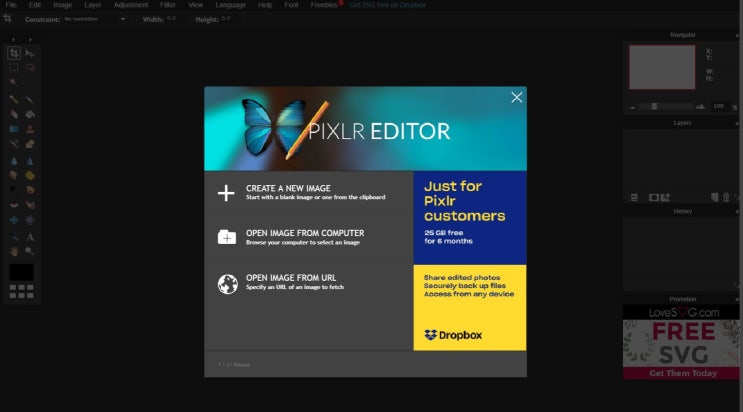The height and width of the screenshot is (412, 743).
Task: Open the Language menu
Action: pyautogui.click(x=231, y=5)
